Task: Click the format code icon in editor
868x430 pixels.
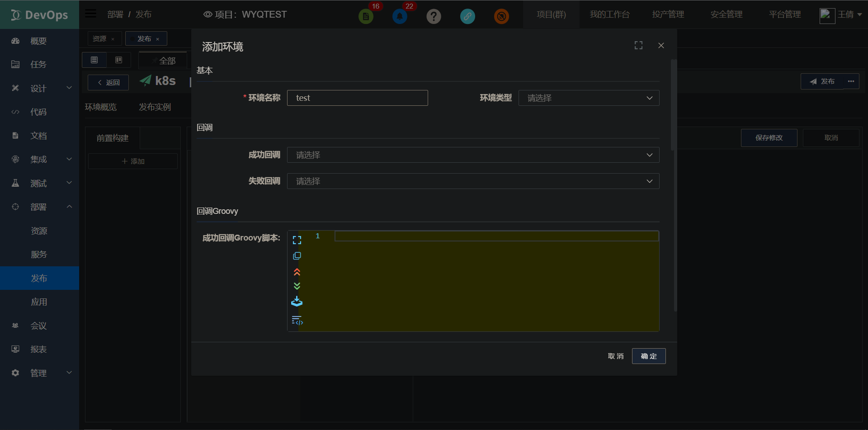Action: (x=297, y=321)
